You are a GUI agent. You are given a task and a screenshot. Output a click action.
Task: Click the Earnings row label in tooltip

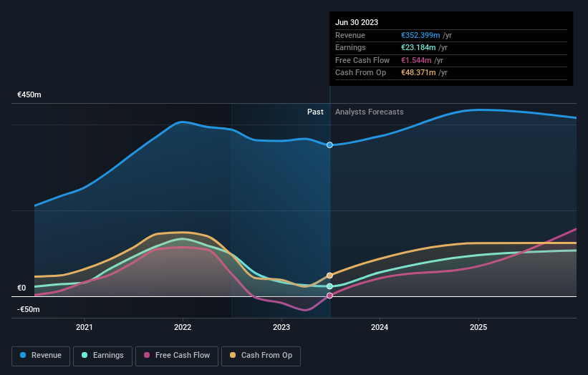[350, 47]
